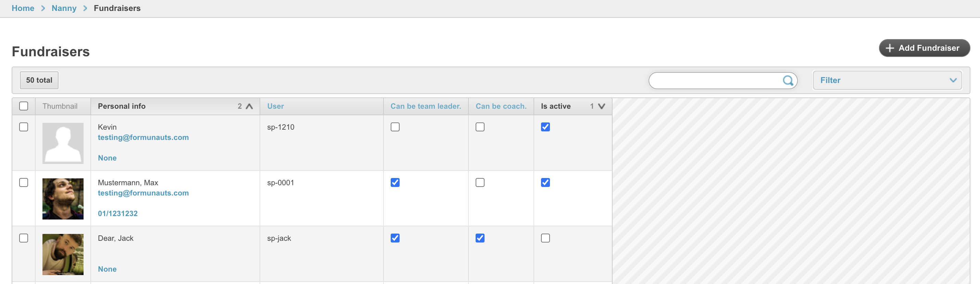
Task: Click descending sort arrow in Is active
Action: point(602,106)
